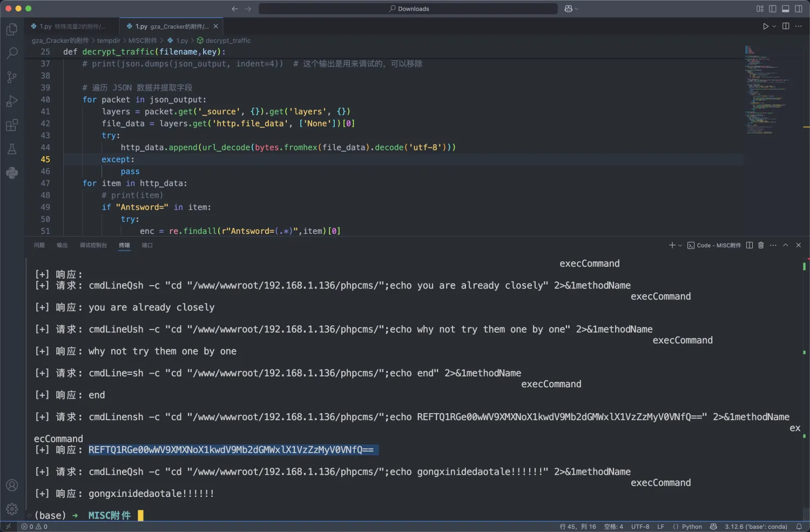810x532 pixels.
Task: Select the 终端 (Terminal) panel tab
Action: (x=125, y=245)
